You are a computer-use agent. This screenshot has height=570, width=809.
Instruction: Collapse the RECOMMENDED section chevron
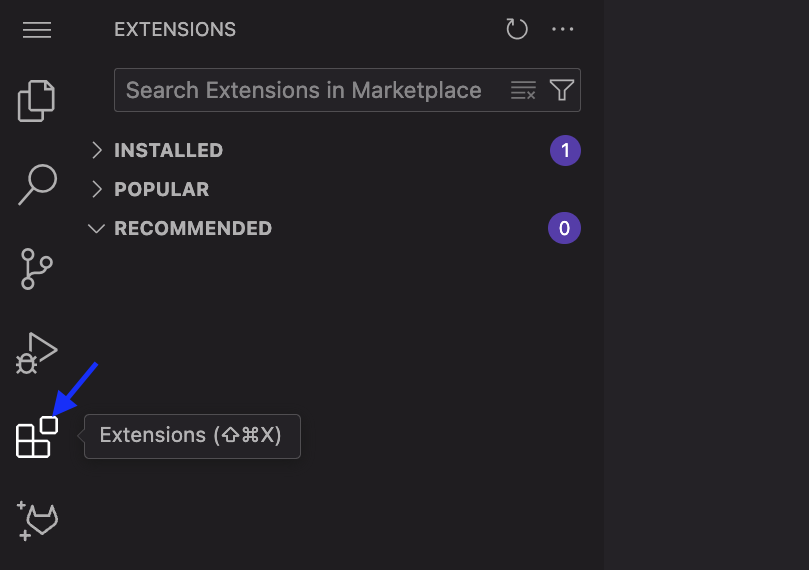click(x=97, y=228)
